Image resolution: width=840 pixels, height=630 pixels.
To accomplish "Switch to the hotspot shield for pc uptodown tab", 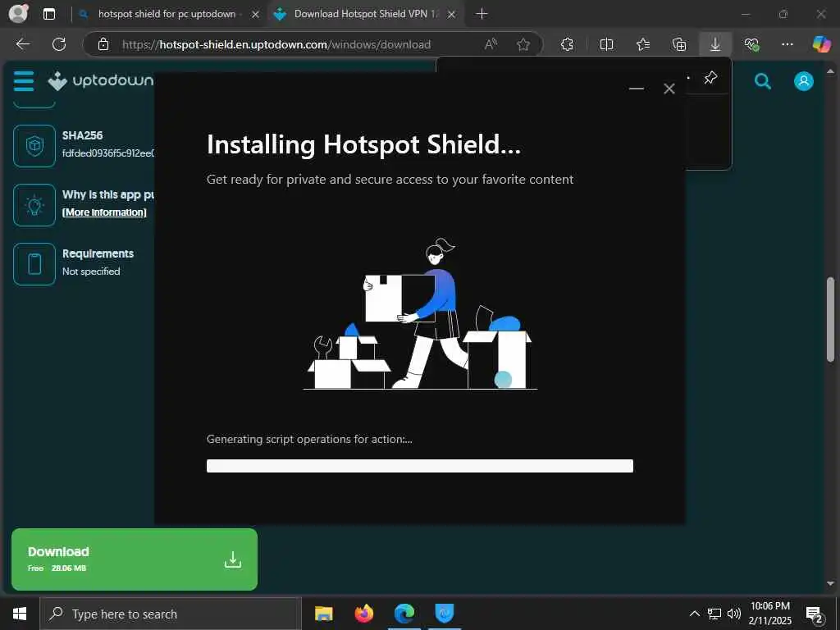I will [167, 14].
